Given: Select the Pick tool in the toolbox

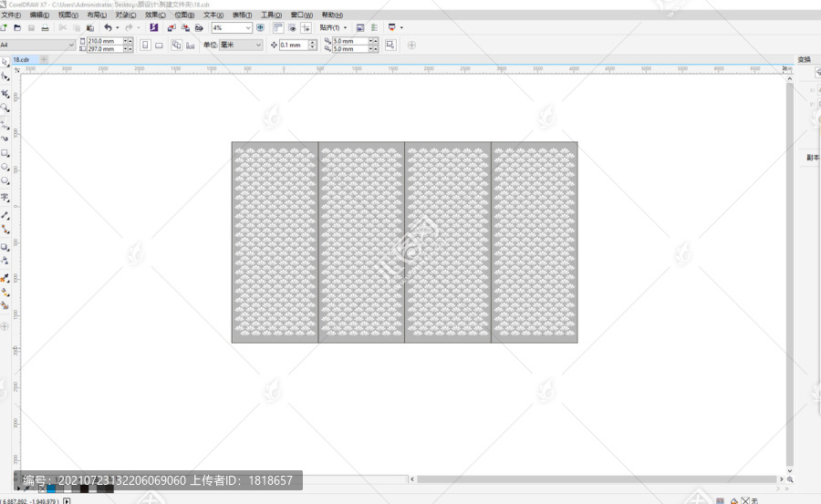Looking at the screenshot, I should pyautogui.click(x=5, y=62).
